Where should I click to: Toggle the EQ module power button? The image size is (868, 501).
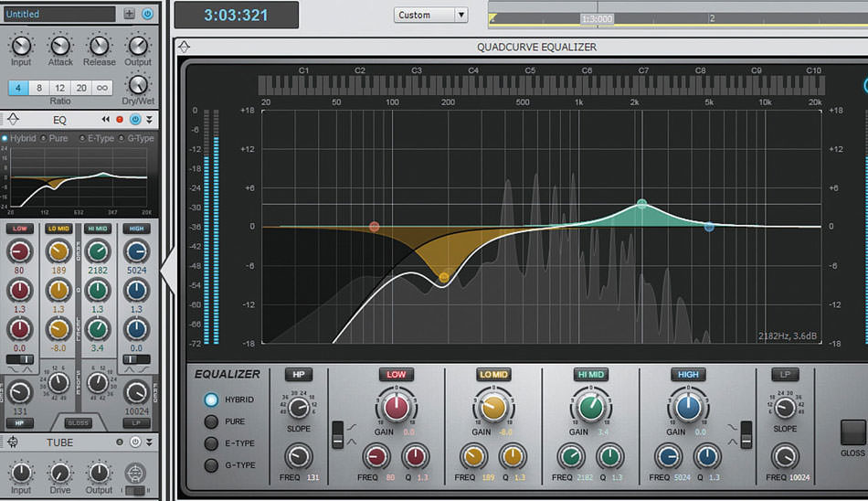(x=135, y=119)
